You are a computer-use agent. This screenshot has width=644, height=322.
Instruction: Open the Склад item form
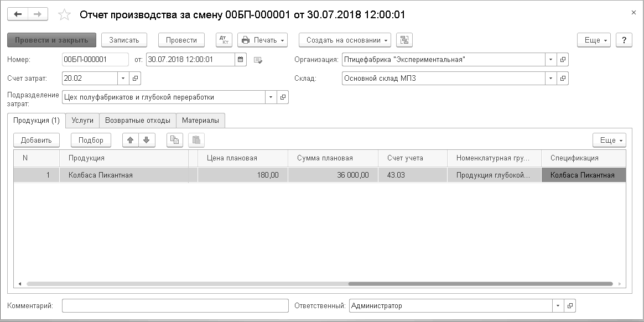click(x=562, y=78)
